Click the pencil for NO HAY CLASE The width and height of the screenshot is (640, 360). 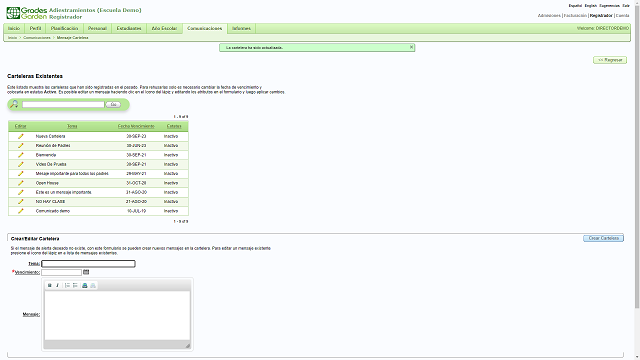click(21, 202)
